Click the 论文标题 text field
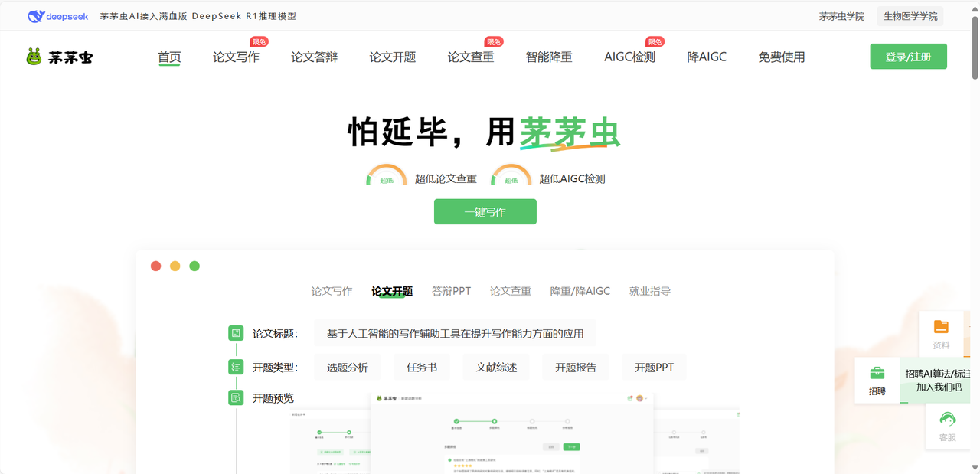Viewport: 980px width, 474px height. [x=455, y=334]
